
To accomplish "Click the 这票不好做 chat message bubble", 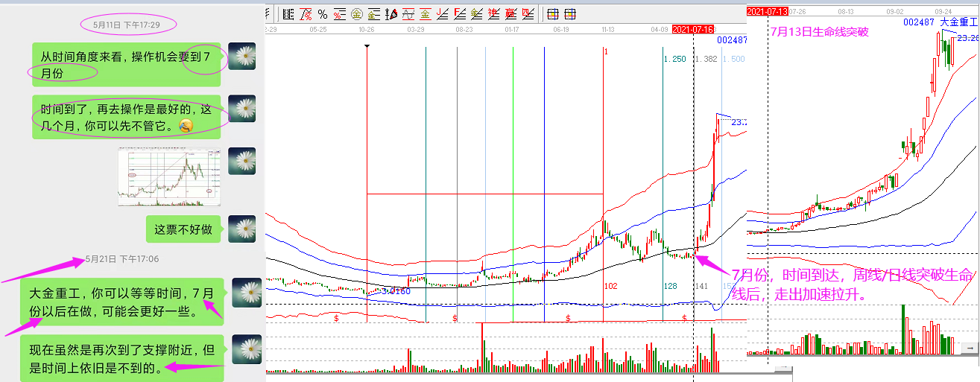I will [x=183, y=229].
